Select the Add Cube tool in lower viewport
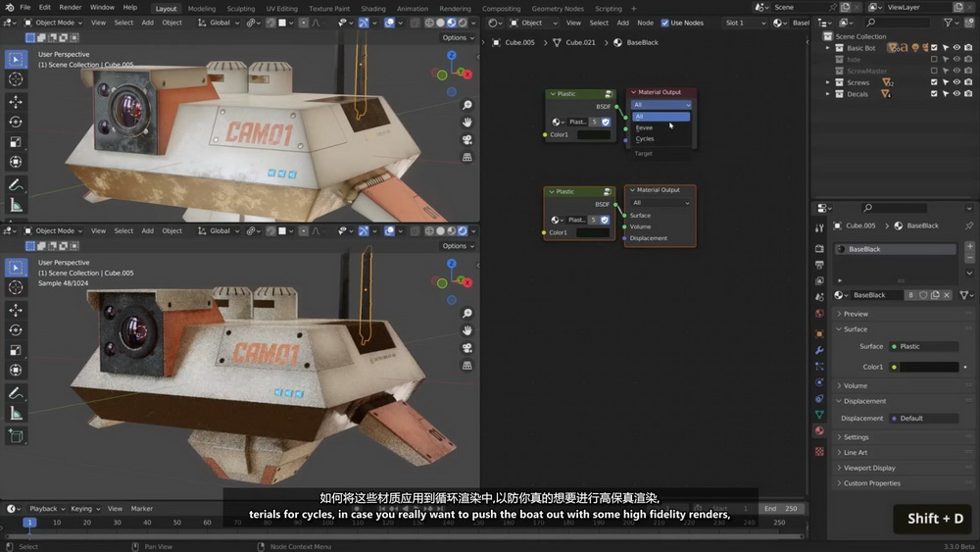980x552 pixels. pyautogui.click(x=16, y=435)
